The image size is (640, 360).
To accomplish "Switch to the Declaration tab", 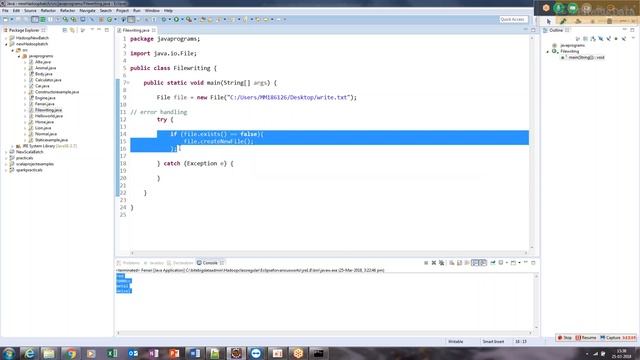I will click(x=180, y=263).
